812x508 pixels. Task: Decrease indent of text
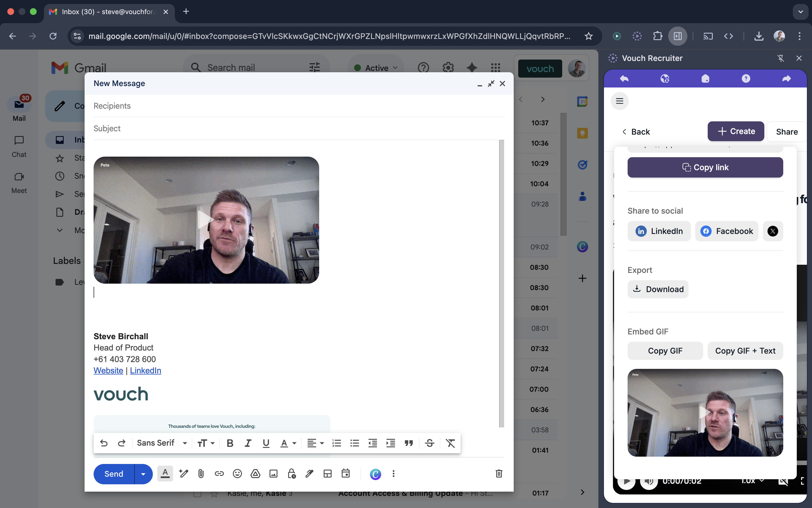pyautogui.click(x=372, y=443)
